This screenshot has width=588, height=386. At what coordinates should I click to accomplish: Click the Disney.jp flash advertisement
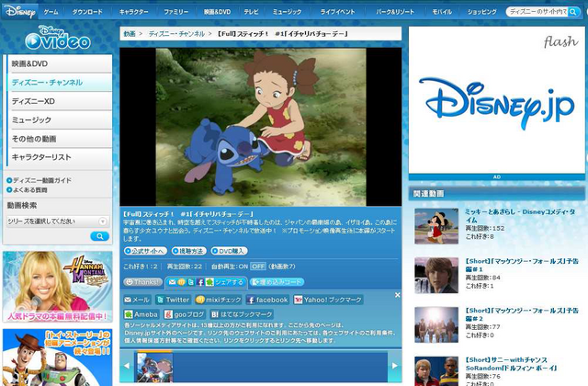pyautogui.click(x=496, y=100)
